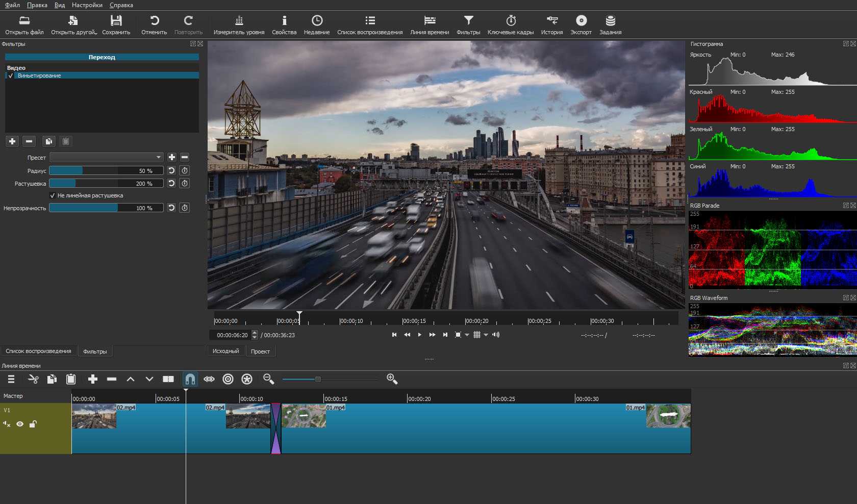Open История toolbar icon
The width and height of the screenshot is (857, 504).
point(552,20)
